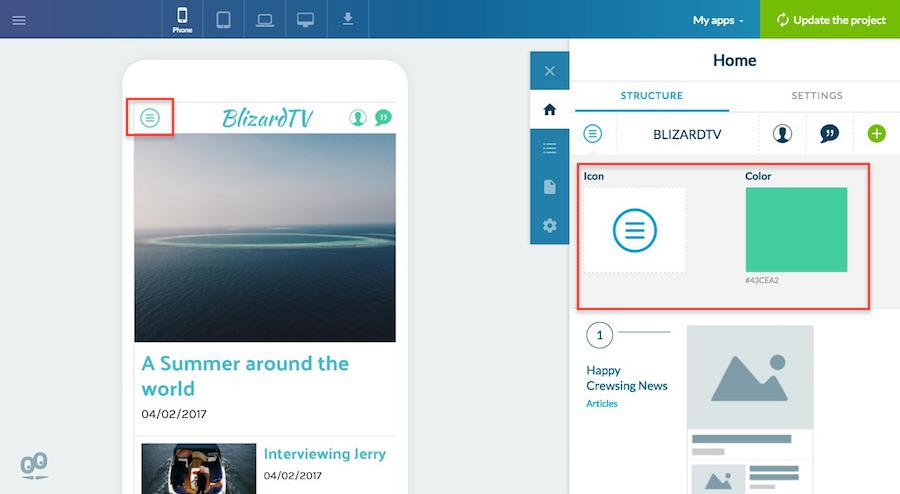Image resolution: width=900 pixels, height=494 pixels.
Task: Select laptop preview device icon
Action: click(265, 19)
